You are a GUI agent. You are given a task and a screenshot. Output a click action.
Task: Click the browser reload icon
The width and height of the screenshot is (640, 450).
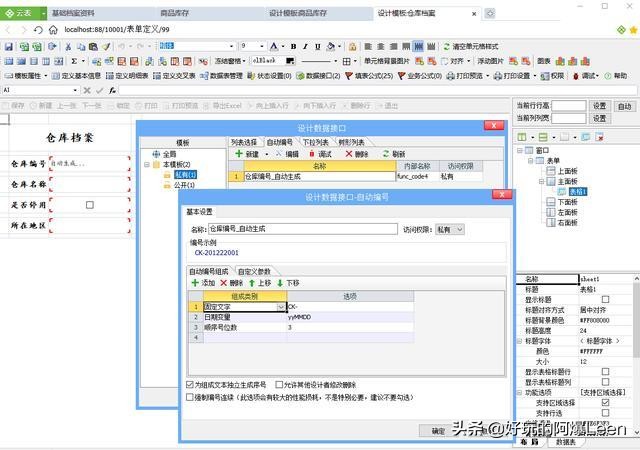pyautogui.click(x=38, y=30)
